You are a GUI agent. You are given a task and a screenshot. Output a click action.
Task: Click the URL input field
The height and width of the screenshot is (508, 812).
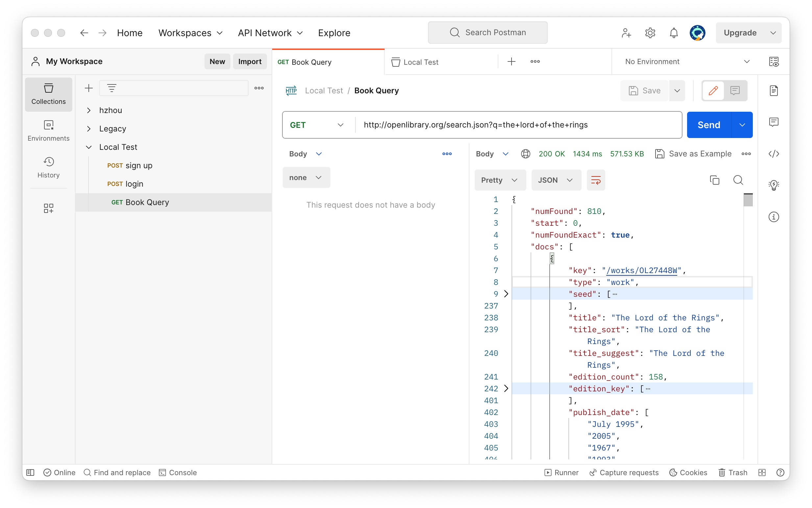tap(518, 125)
